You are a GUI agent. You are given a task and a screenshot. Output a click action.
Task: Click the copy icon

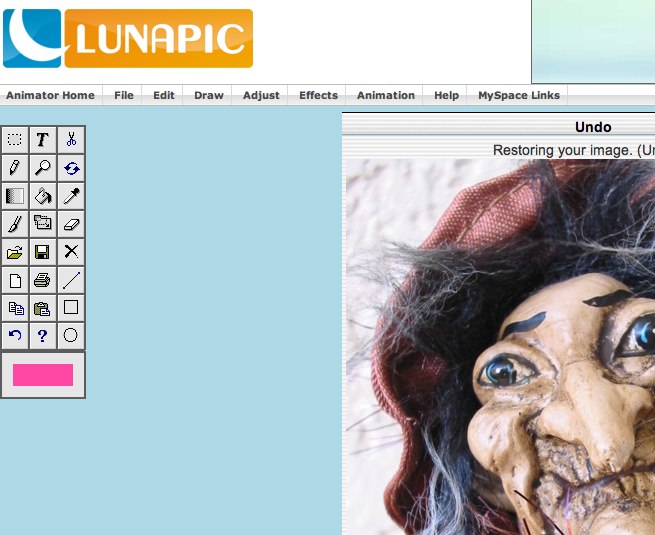15,308
